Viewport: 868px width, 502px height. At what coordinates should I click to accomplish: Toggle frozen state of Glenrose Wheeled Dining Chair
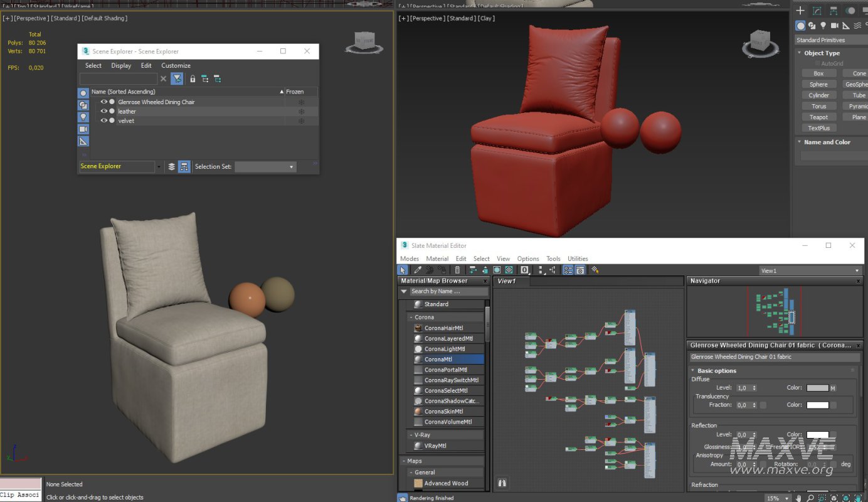pos(301,102)
